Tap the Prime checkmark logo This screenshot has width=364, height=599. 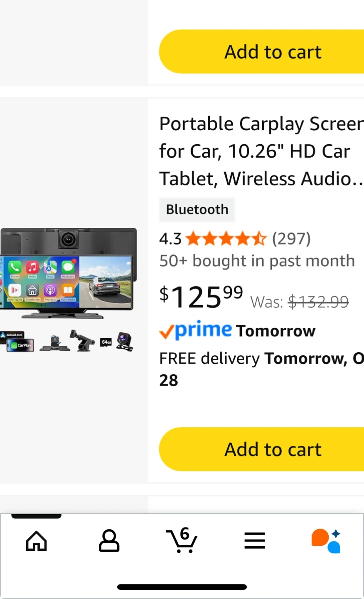coord(195,330)
